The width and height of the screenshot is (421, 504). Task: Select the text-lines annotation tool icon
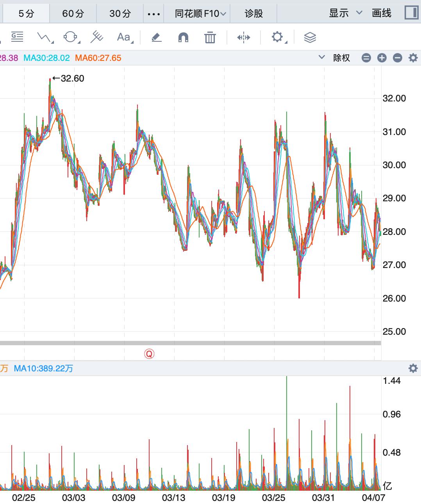[x=17, y=37]
